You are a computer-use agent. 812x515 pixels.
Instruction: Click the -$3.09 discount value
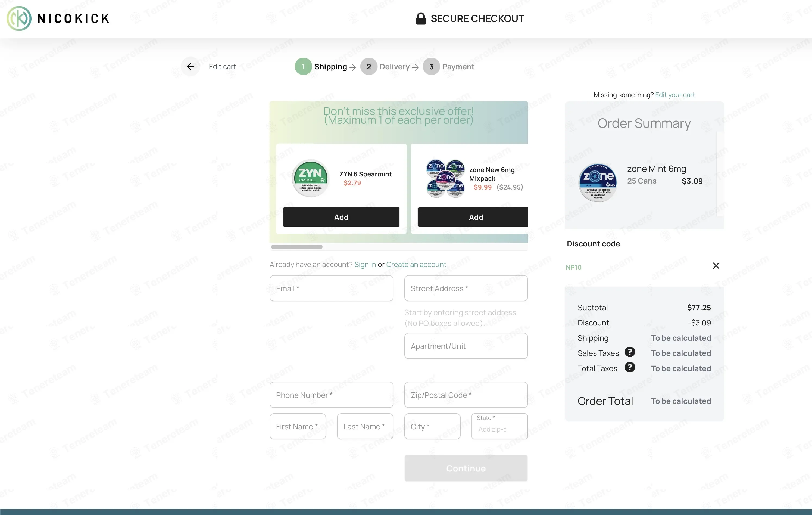[699, 323]
